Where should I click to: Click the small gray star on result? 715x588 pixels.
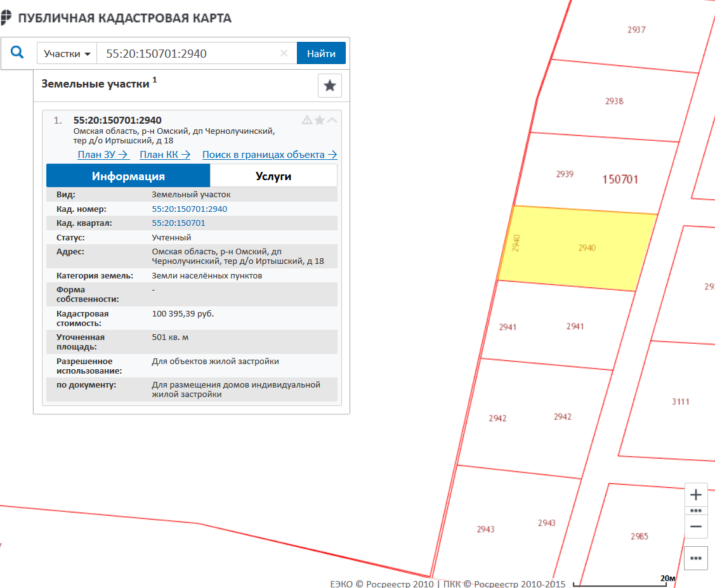click(x=320, y=120)
